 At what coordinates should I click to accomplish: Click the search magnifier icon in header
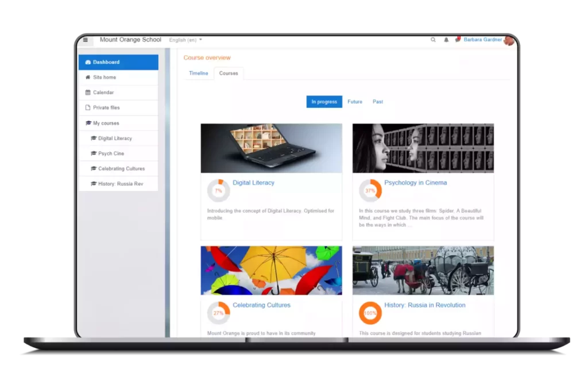[x=434, y=40]
